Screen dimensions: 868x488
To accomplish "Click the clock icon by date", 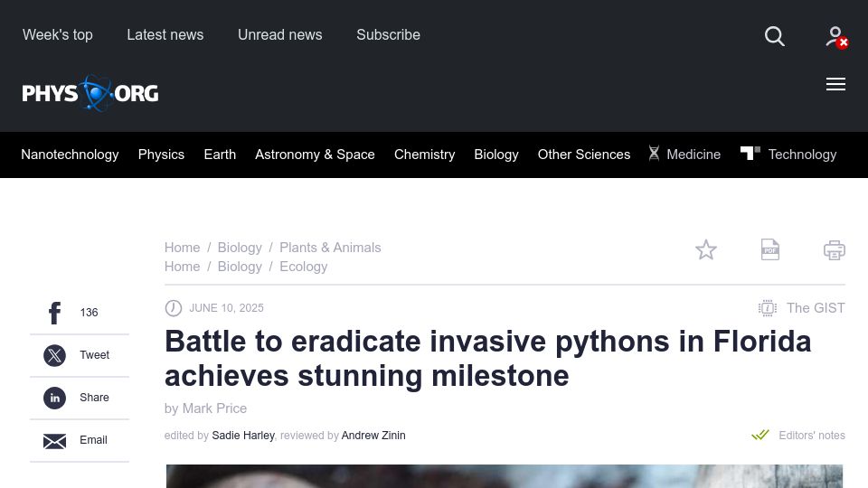I will pyautogui.click(x=174, y=308).
